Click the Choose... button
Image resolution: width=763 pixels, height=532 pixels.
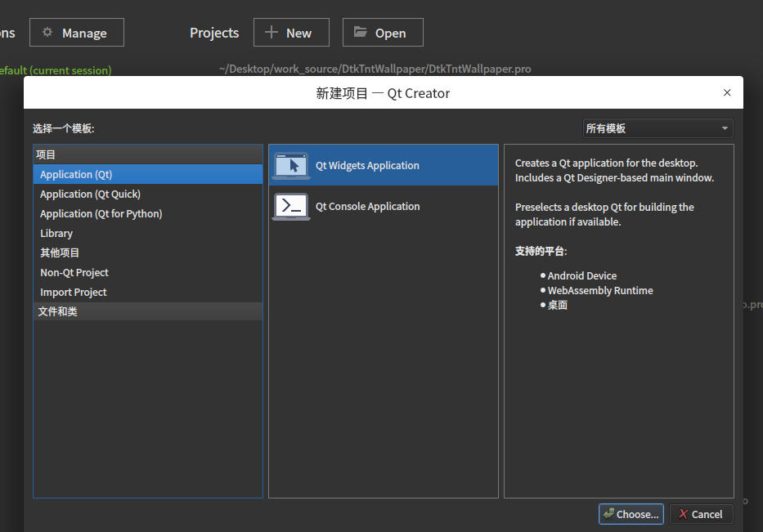[x=631, y=514]
